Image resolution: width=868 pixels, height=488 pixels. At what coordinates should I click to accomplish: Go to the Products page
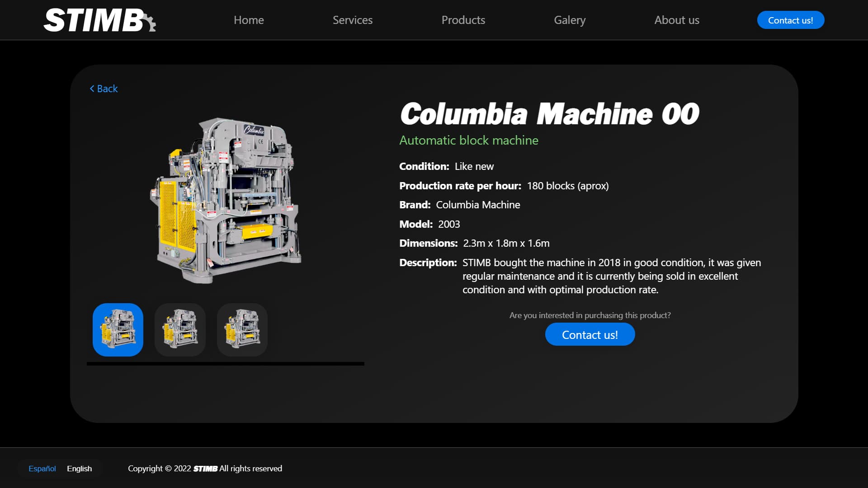tap(463, 20)
